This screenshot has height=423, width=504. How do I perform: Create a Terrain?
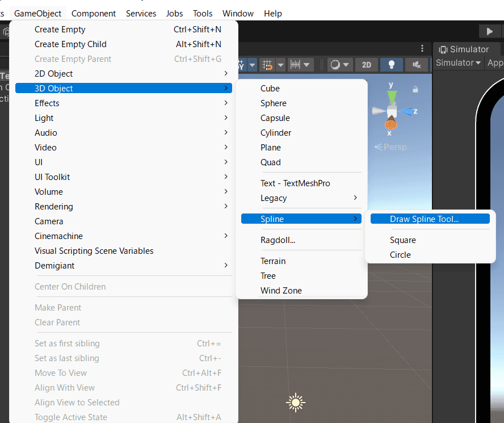(301, 261)
